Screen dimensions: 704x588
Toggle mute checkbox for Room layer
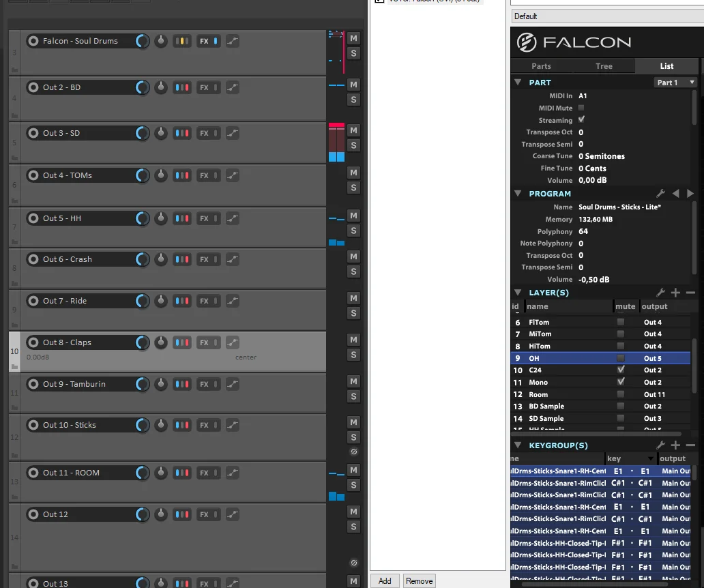(621, 394)
